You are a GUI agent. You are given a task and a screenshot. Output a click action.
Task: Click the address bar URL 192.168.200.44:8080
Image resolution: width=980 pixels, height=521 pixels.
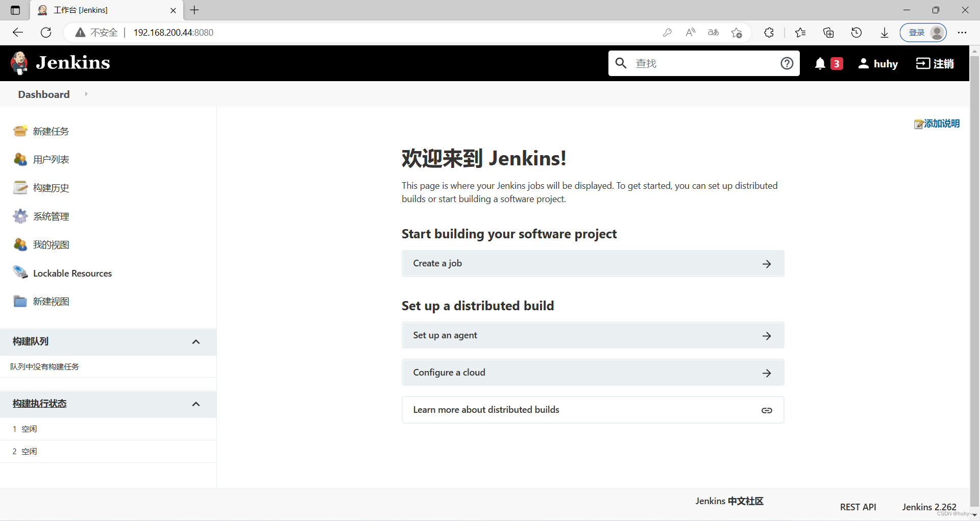pyautogui.click(x=174, y=33)
